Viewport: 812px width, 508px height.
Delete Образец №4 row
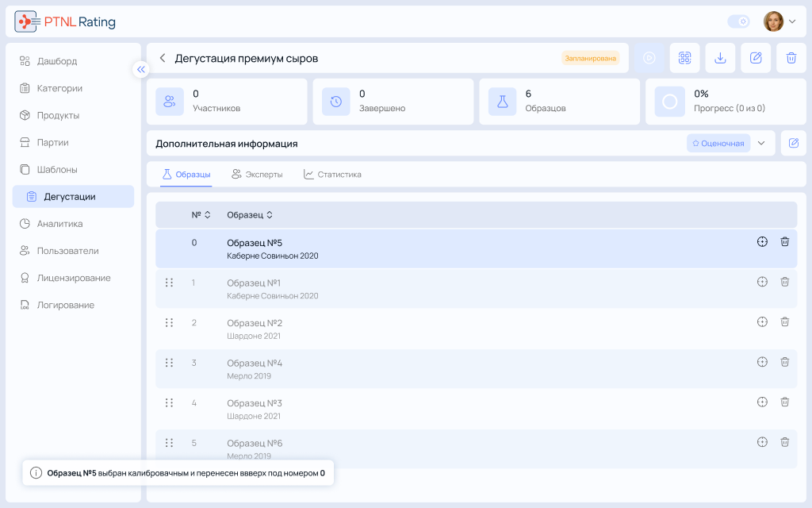click(x=784, y=362)
